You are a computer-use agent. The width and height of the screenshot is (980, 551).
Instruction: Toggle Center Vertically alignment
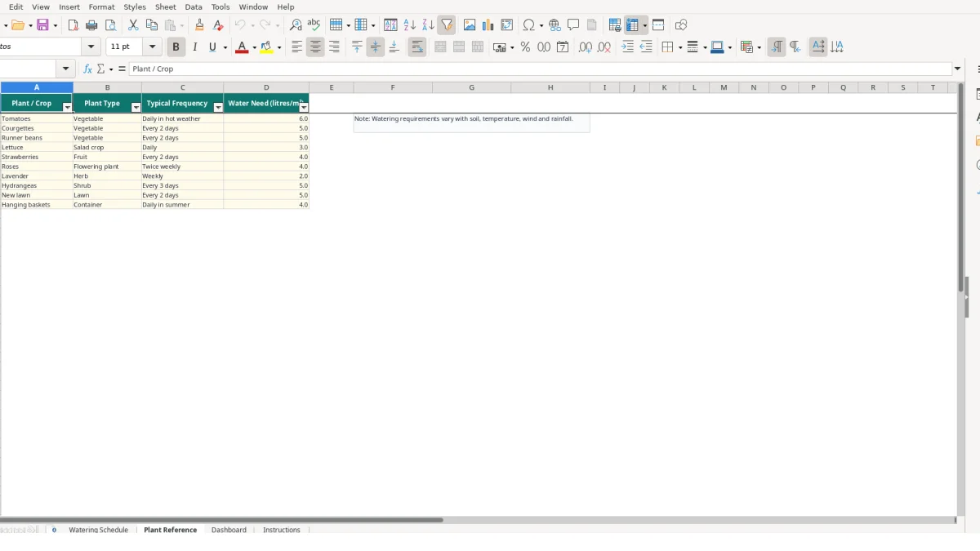[376, 47]
